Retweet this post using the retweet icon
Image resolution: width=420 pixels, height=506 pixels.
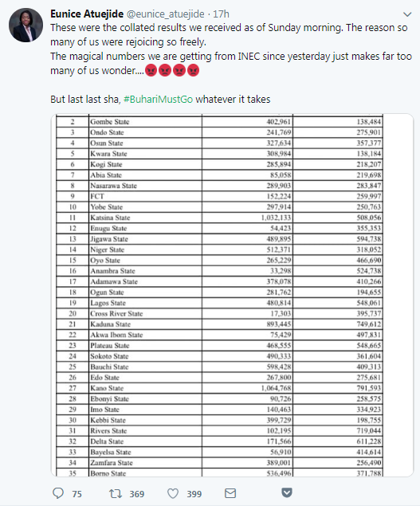tap(116, 493)
